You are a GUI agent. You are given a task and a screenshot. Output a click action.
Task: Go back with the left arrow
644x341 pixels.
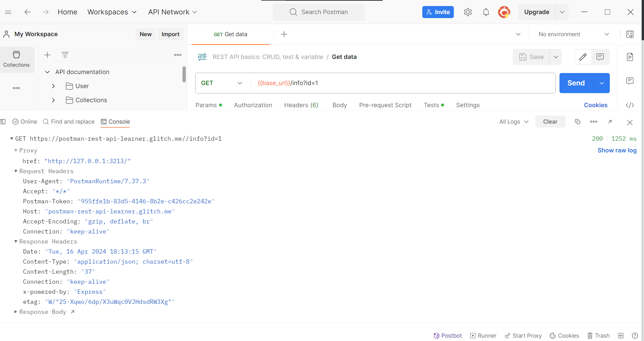(28, 12)
